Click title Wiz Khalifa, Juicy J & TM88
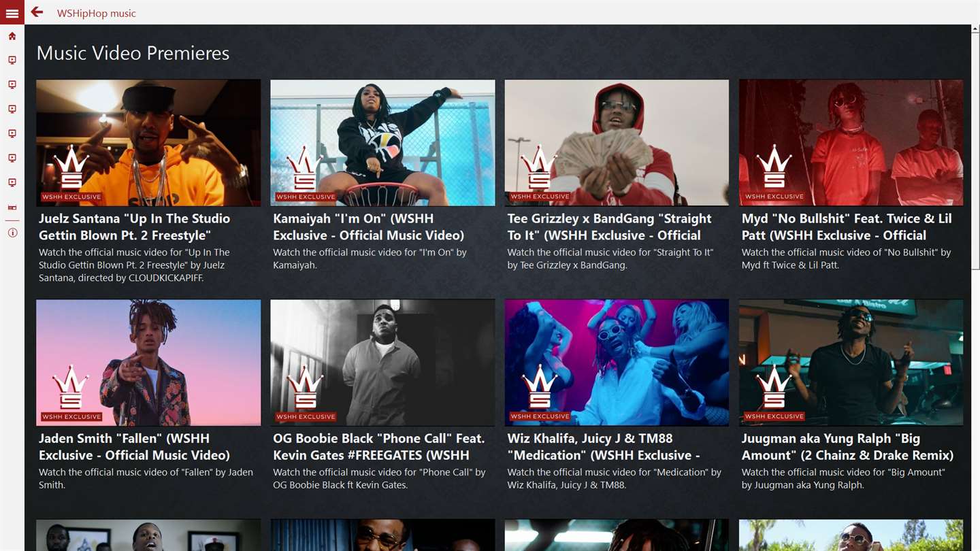The width and height of the screenshot is (980, 551). click(x=604, y=446)
